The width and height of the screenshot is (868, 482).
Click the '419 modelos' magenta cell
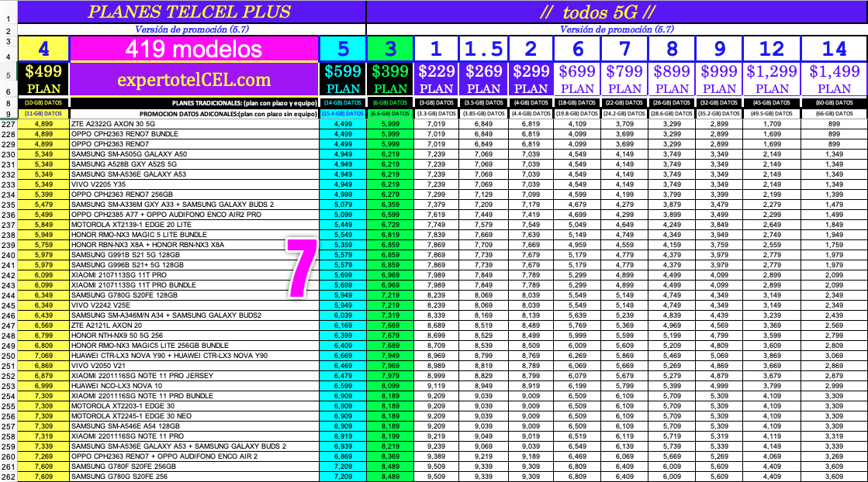click(x=194, y=49)
